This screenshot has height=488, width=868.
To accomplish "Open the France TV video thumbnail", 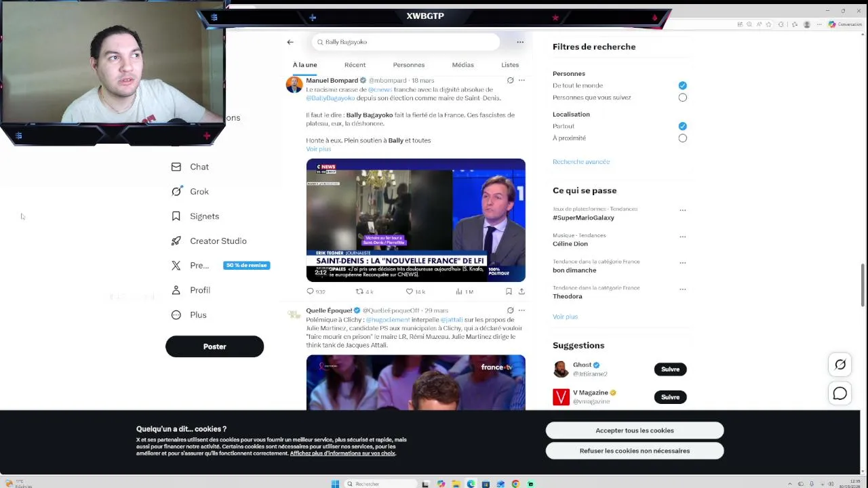I will (x=416, y=382).
